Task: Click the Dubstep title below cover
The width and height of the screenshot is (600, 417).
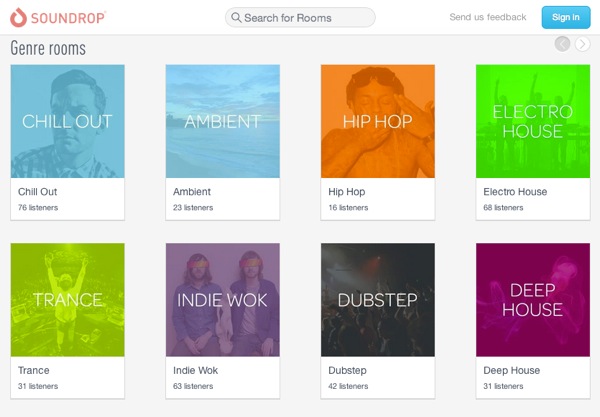Action: pyautogui.click(x=349, y=370)
